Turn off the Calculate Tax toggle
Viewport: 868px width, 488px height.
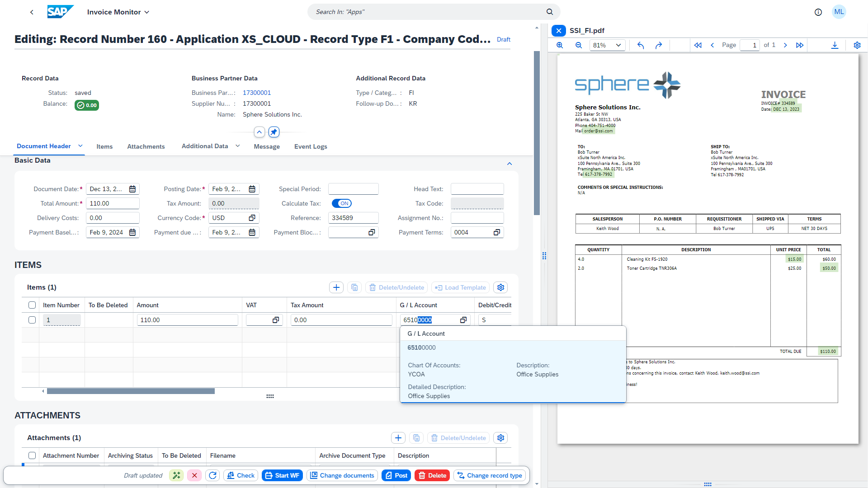click(342, 203)
